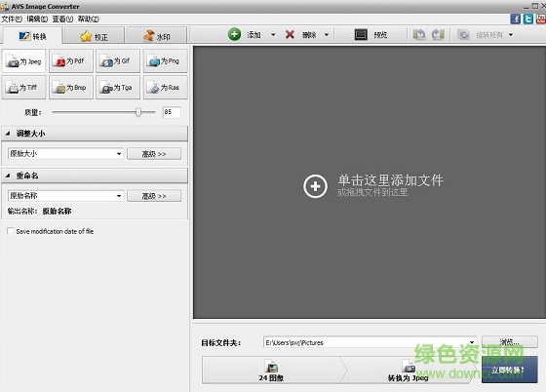The image size is (546, 392).
Task: Collapse the resize section header
Action: tap(95, 134)
